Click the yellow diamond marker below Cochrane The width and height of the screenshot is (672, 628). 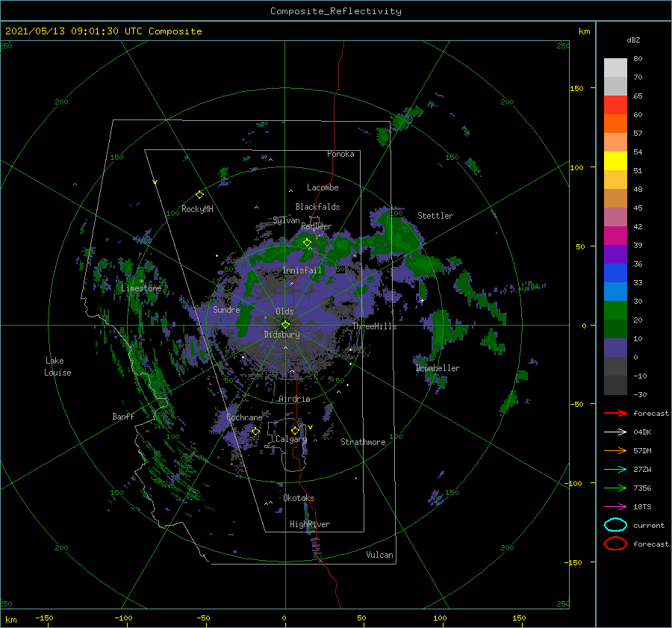[x=255, y=432]
